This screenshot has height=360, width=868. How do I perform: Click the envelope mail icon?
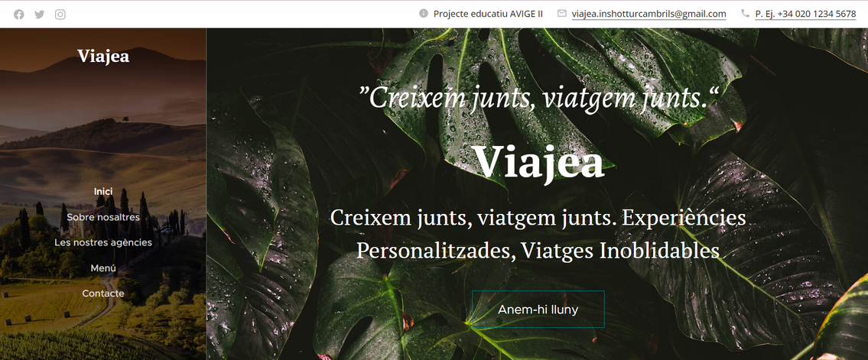tap(562, 13)
